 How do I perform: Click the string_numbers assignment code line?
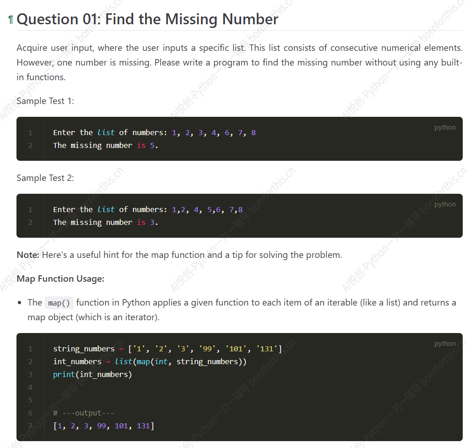168,349
